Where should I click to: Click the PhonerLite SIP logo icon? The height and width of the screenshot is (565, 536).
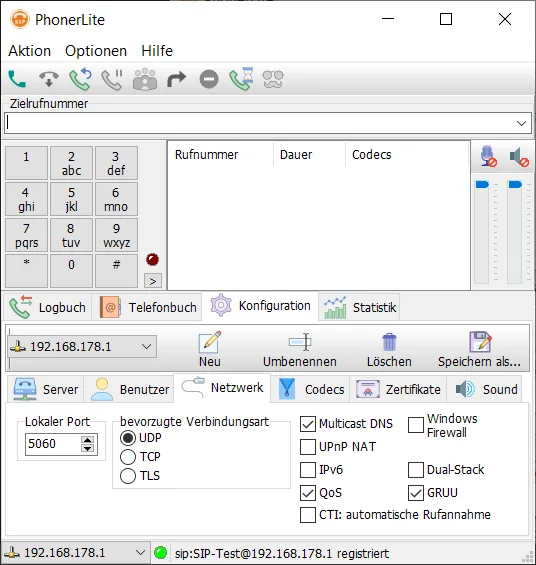coord(20,19)
